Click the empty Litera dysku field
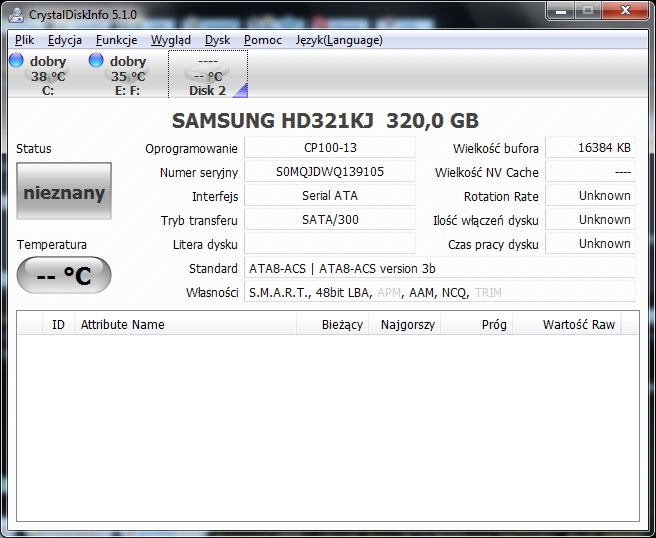This screenshot has width=656, height=538. (330, 243)
